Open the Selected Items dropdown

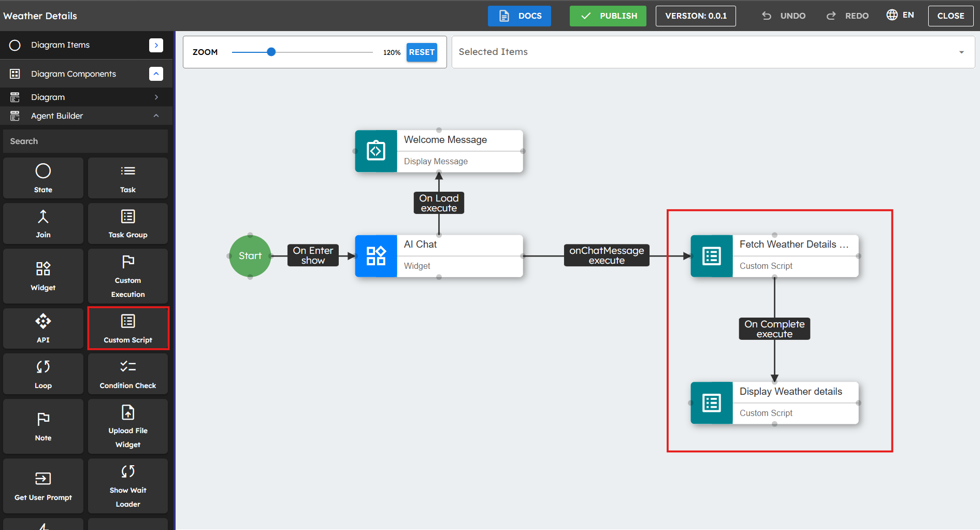point(961,52)
